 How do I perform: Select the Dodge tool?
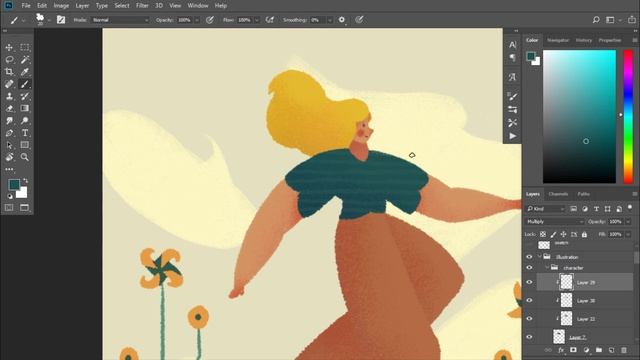[x=25, y=121]
